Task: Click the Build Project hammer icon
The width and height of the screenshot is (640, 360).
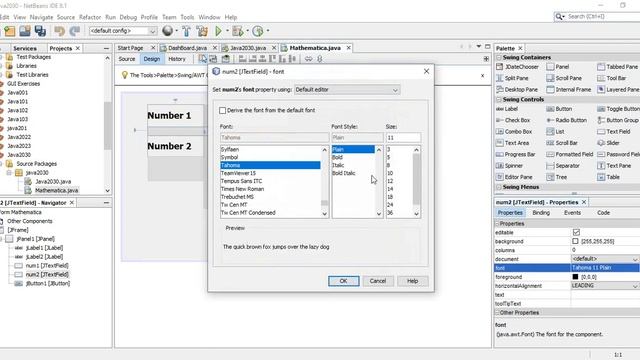Action: click(187, 31)
